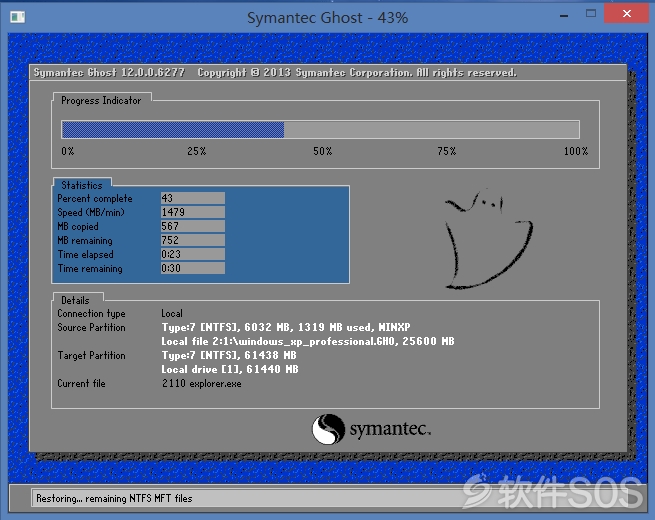Click the 2110 explorer.exe current file
655x520 pixels.
201,383
